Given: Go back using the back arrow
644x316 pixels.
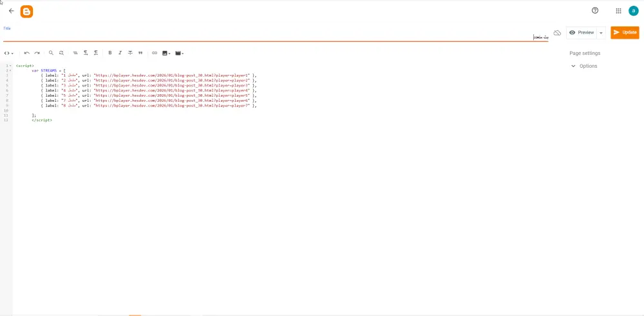Looking at the screenshot, I should pyautogui.click(x=11, y=11).
